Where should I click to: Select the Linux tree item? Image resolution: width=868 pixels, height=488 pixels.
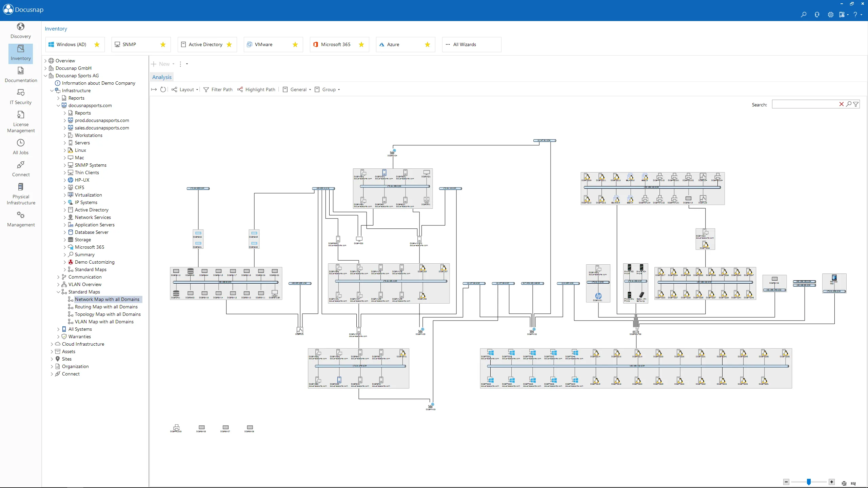(x=80, y=150)
